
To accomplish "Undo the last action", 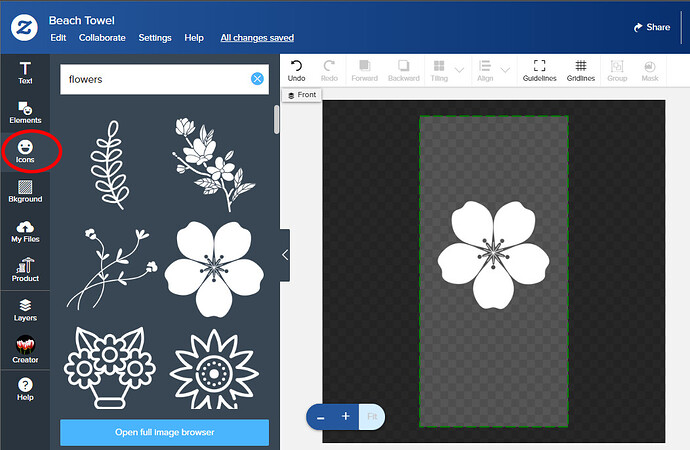I will coord(296,71).
